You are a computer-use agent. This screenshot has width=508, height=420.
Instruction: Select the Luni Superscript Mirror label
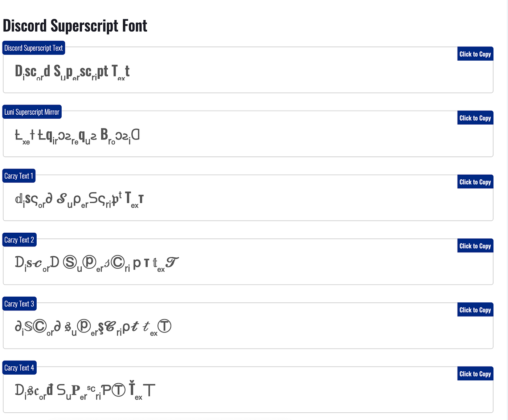(32, 112)
